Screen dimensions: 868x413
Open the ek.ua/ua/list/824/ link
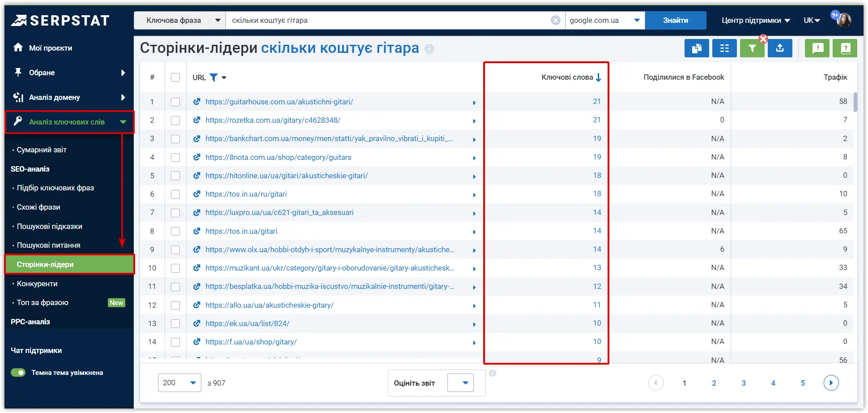point(247,323)
